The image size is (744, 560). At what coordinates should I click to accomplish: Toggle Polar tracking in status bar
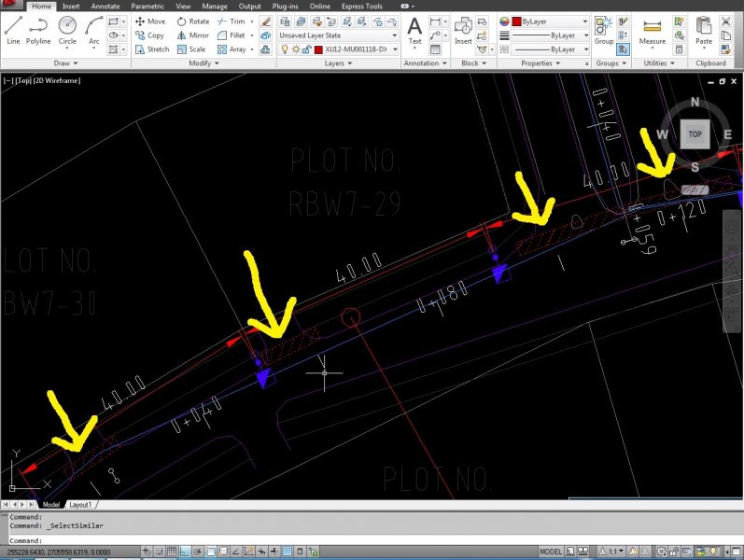tap(197, 552)
